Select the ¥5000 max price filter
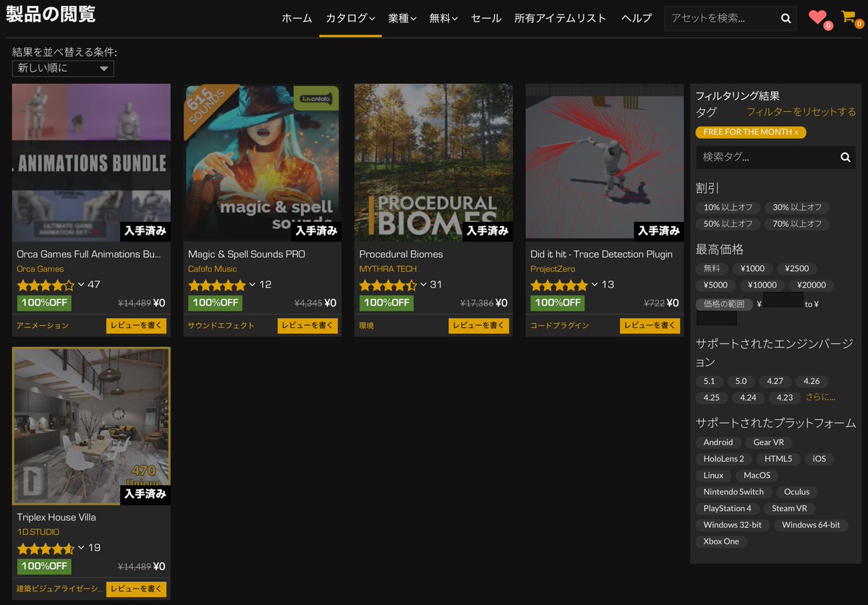The height and width of the screenshot is (605, 868). pyautogui.click(x=716, y=285)
